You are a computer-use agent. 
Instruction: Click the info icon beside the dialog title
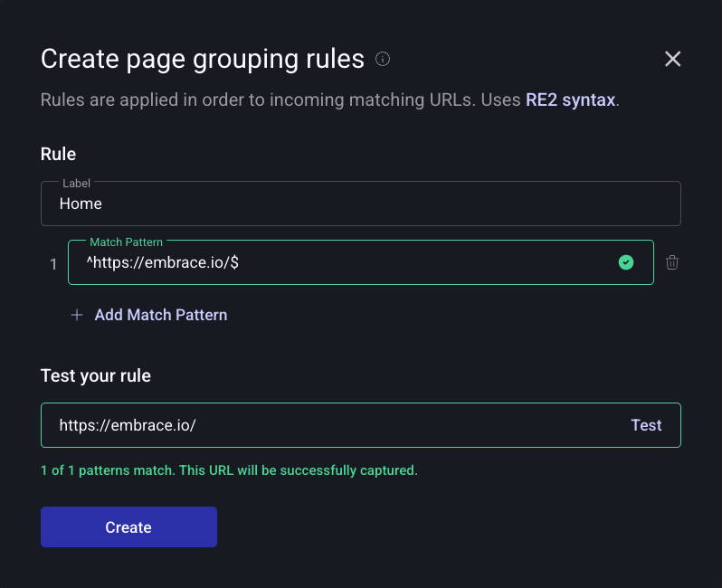[383, 60]
